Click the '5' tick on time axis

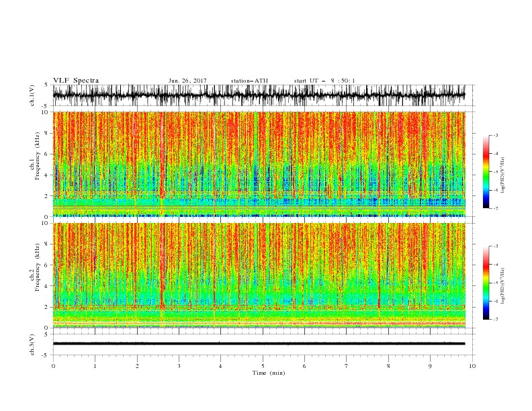pyautogui.click(x=263, y=366)
